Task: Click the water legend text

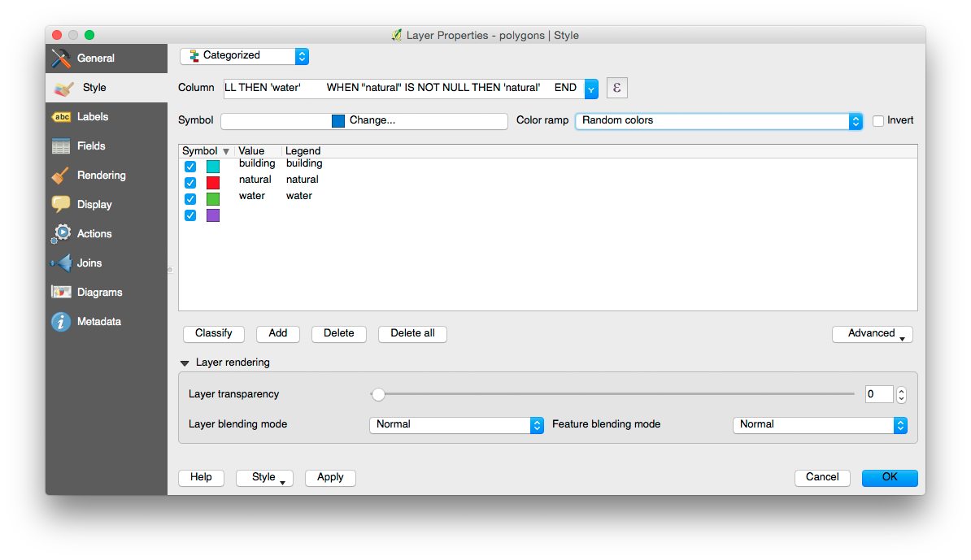Action: coord(299,196)
